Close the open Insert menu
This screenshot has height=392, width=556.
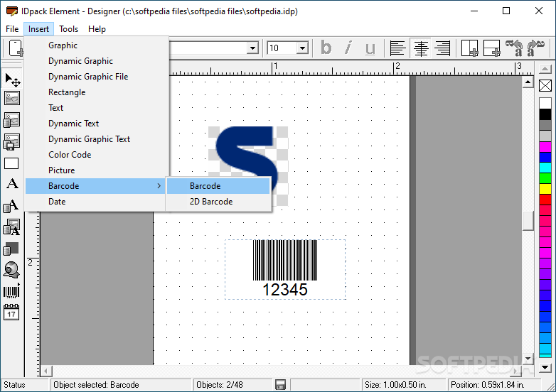[38, 29]
